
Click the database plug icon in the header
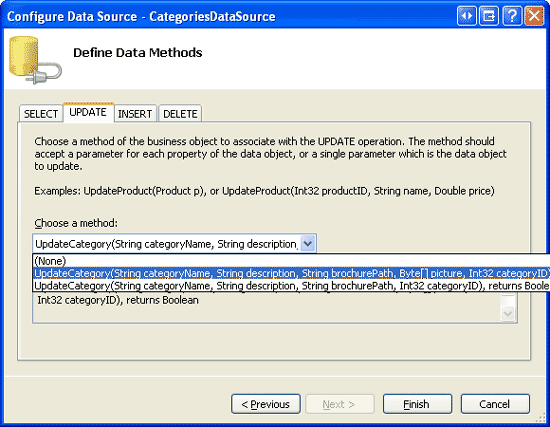click(35, 60)
